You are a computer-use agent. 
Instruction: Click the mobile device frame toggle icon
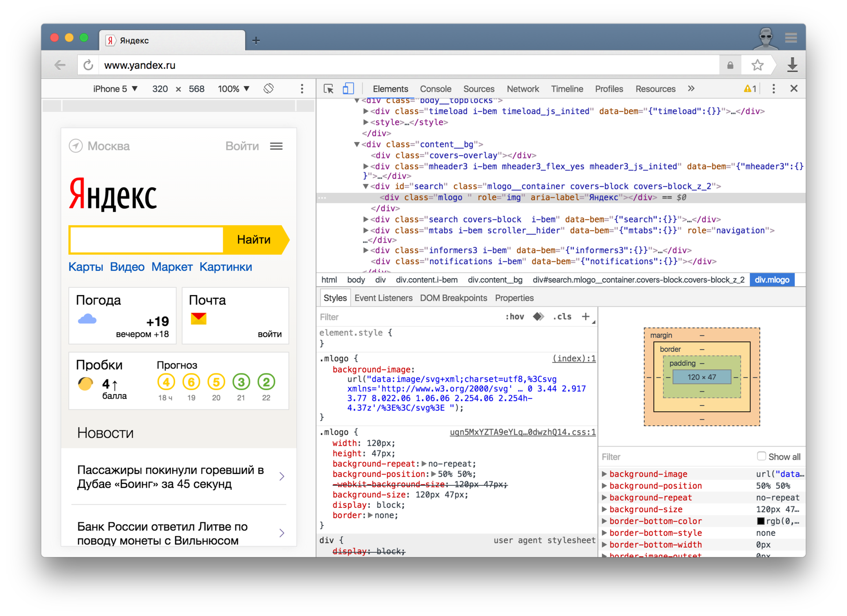point(349,88)
